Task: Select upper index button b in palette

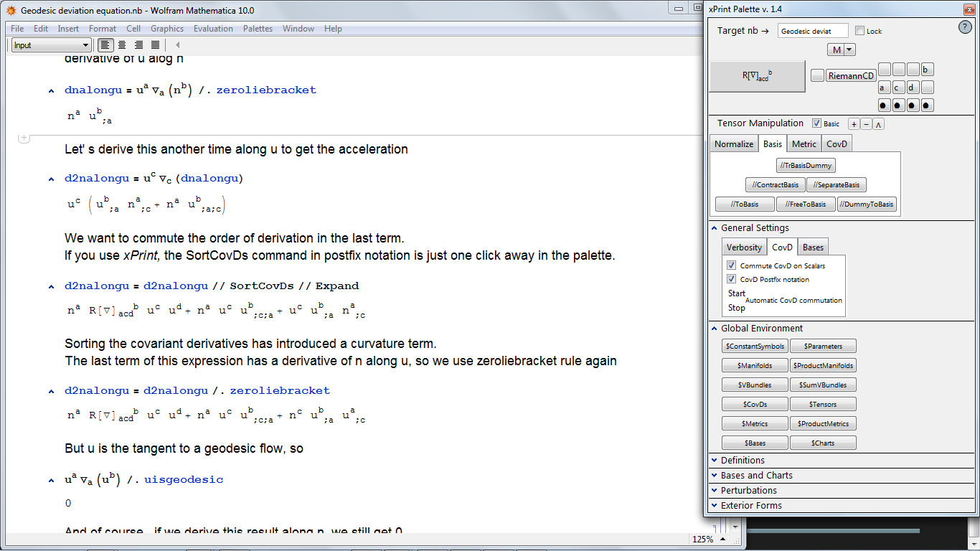Action: (927, 70)
